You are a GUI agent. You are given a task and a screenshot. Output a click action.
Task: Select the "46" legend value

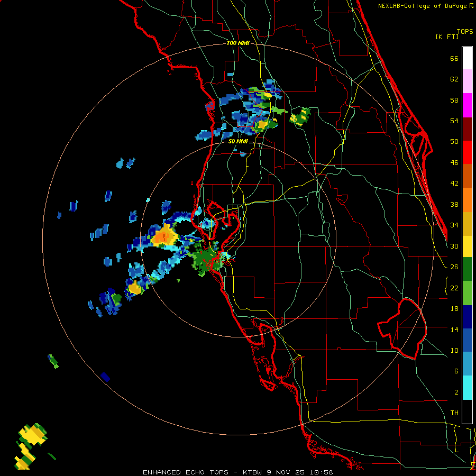[x=454, y=163]
